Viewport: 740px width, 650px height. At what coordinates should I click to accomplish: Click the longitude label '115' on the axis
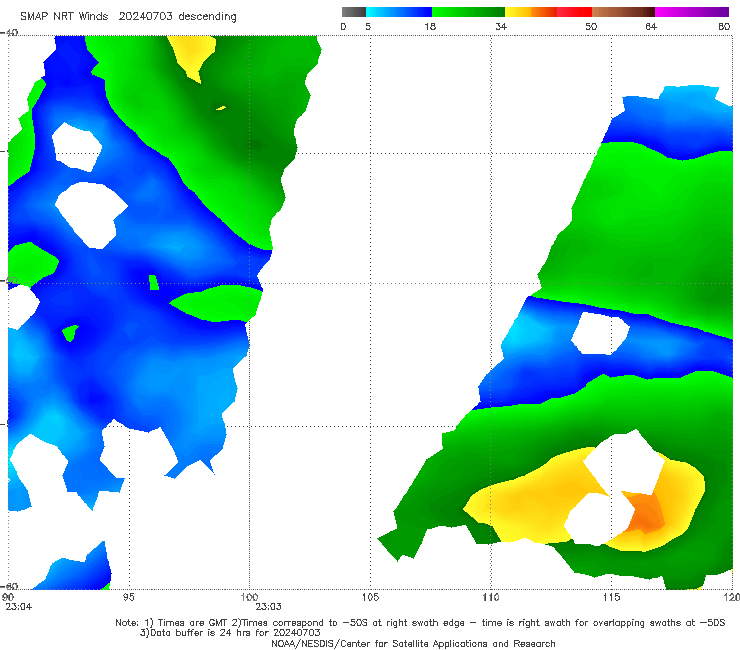coord(611,597)
